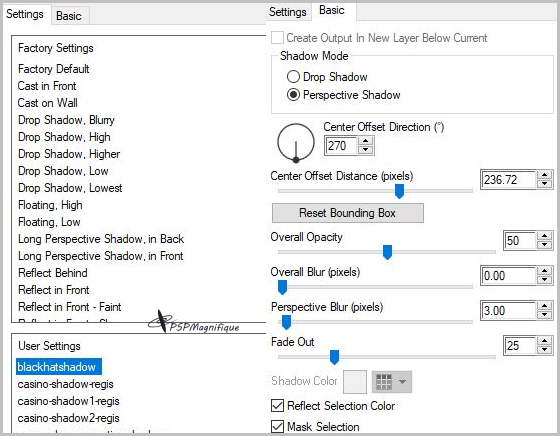Click the Center Offset Distance value field

pyautogui.click(x=509, y=179)
